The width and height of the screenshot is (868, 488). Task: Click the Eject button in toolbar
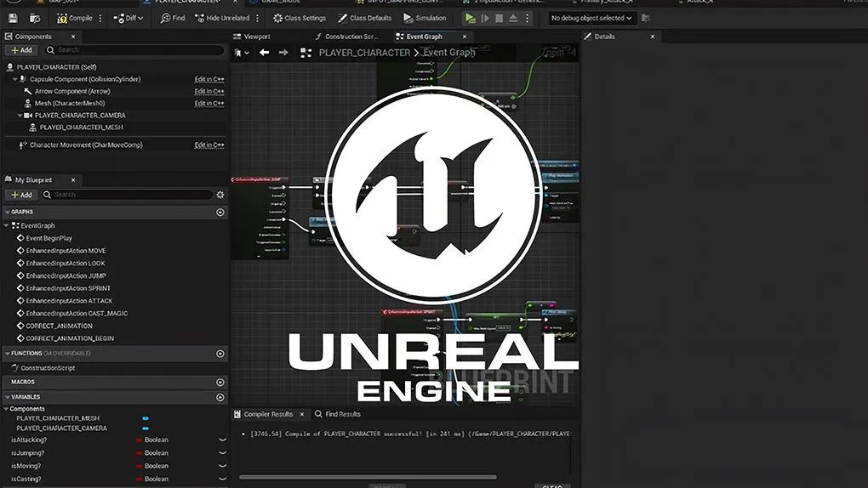513,18
